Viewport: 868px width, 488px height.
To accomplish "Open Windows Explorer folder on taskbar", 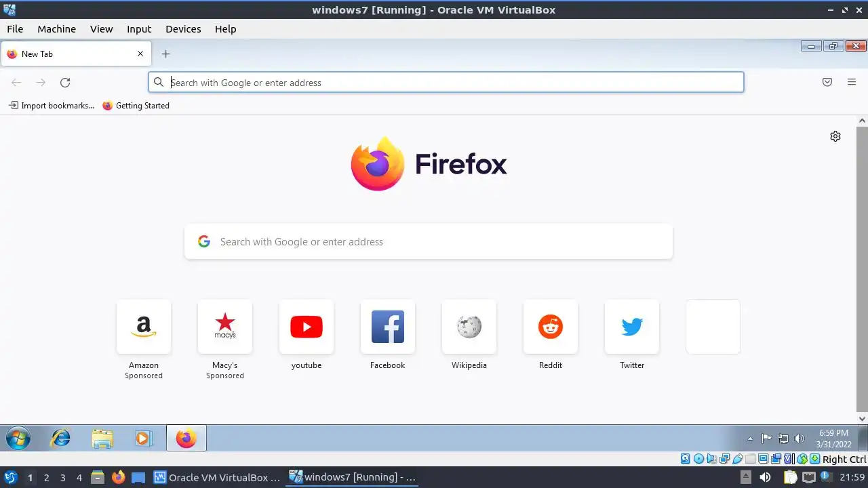I will click(x=102, y=439).
